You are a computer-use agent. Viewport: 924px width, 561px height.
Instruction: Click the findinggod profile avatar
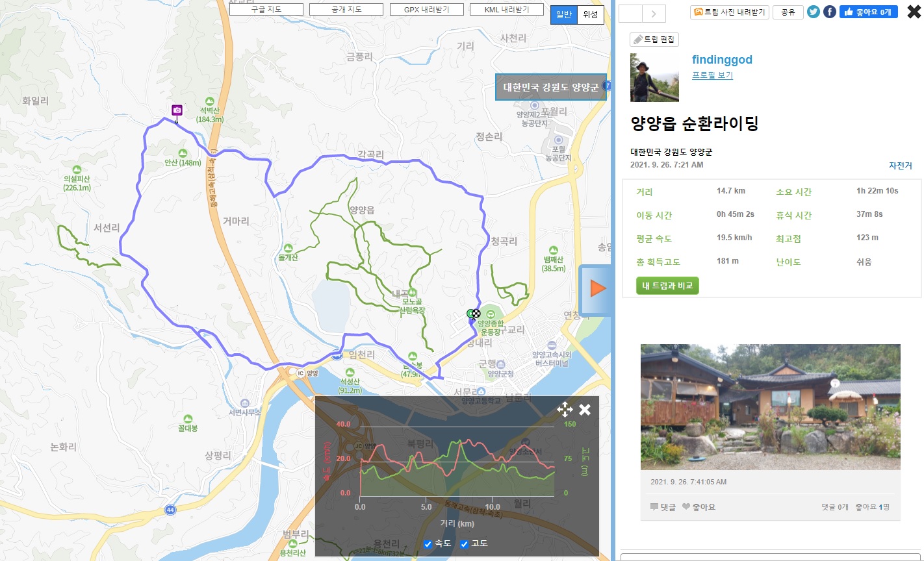pos(654,78)
